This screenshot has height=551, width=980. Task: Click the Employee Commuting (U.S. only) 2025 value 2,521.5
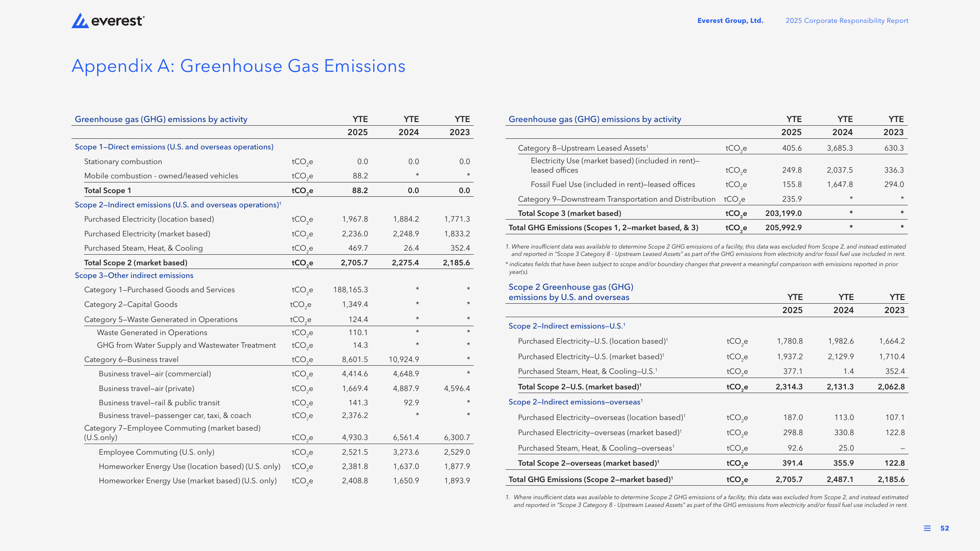coord(355,452)
